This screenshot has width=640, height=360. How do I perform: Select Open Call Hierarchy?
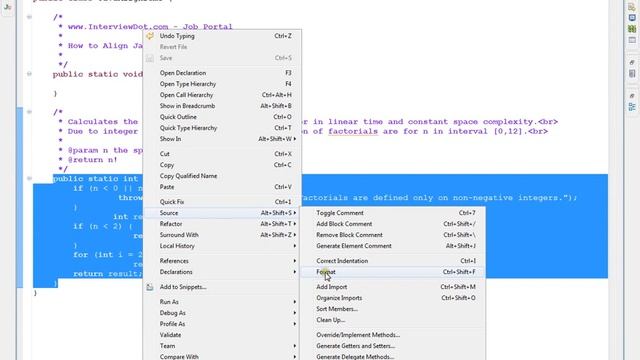click(222, 95)
